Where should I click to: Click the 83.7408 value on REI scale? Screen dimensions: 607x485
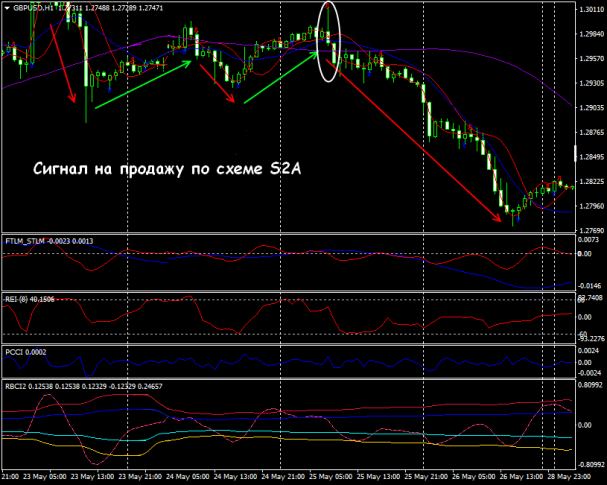click(x=590, y=297)
